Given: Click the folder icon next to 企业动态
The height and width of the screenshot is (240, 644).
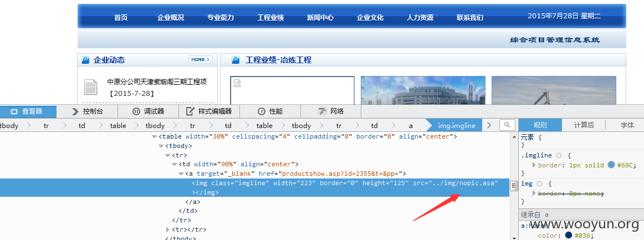Looking at the screenshot, I should [x=85, y=60].
